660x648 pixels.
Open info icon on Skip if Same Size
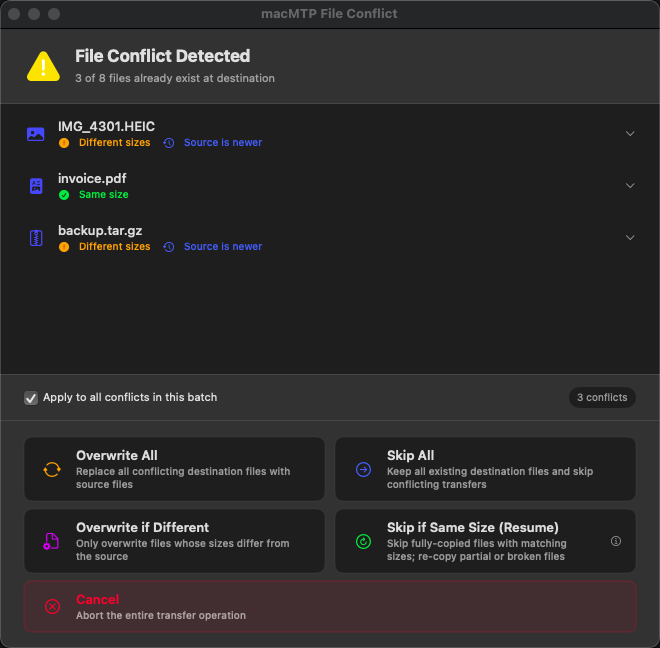pos(616,541)
